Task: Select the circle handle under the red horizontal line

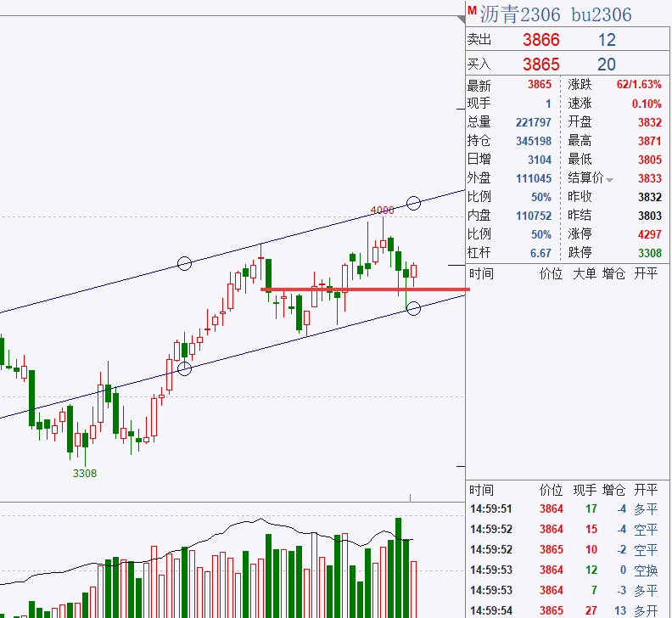Action: pyautogui.click(x=413, y=308)
